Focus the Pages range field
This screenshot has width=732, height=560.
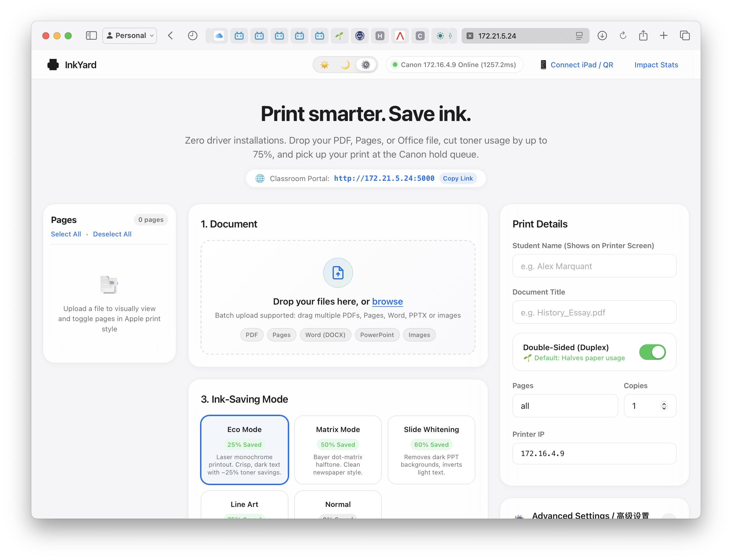565,406
